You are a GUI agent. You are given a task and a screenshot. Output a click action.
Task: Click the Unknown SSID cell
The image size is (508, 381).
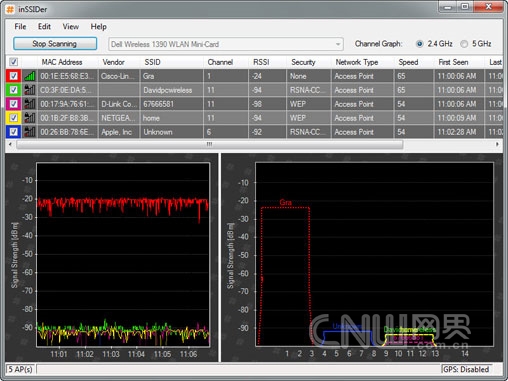coord(172,132)
